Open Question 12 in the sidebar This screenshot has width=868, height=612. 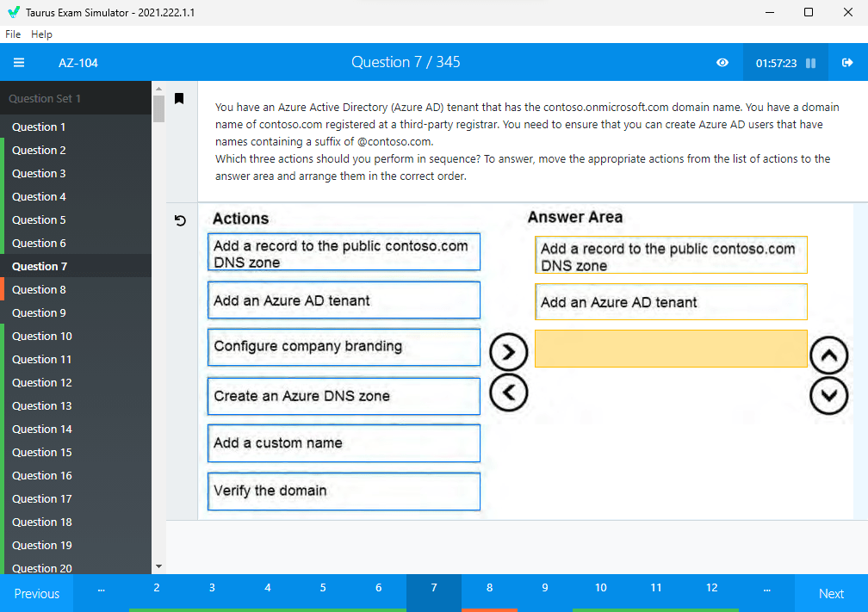[x=76, y=382]
